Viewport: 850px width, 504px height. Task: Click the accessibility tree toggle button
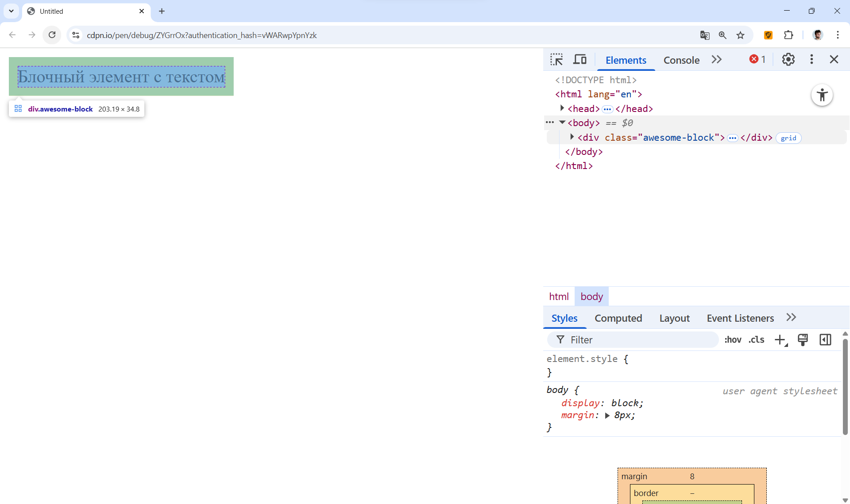822,95
